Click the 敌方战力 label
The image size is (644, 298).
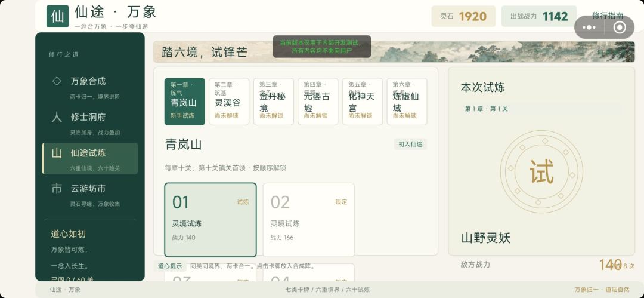475,265
